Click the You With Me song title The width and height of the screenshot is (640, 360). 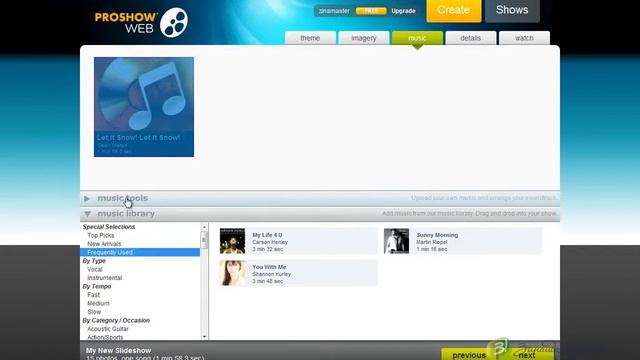pos(269,267)
